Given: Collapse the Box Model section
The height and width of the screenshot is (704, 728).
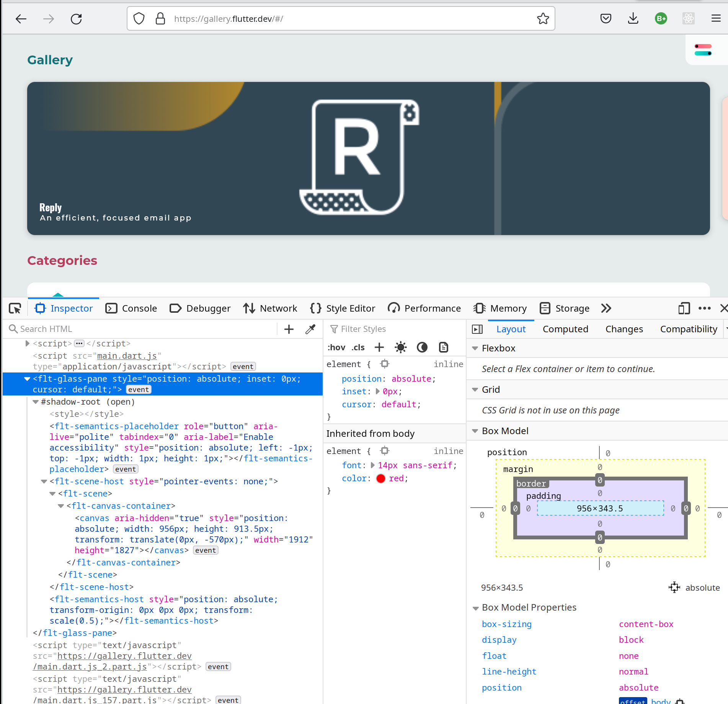Looking at the screenshot, I should 475,431.
